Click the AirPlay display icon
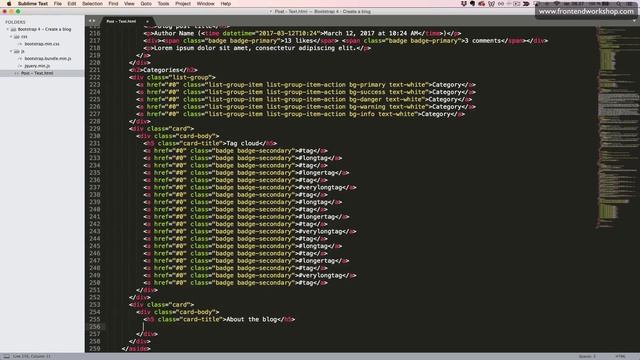Image resolution: width=640 pixels, height=360 pixels. point(536,4)
